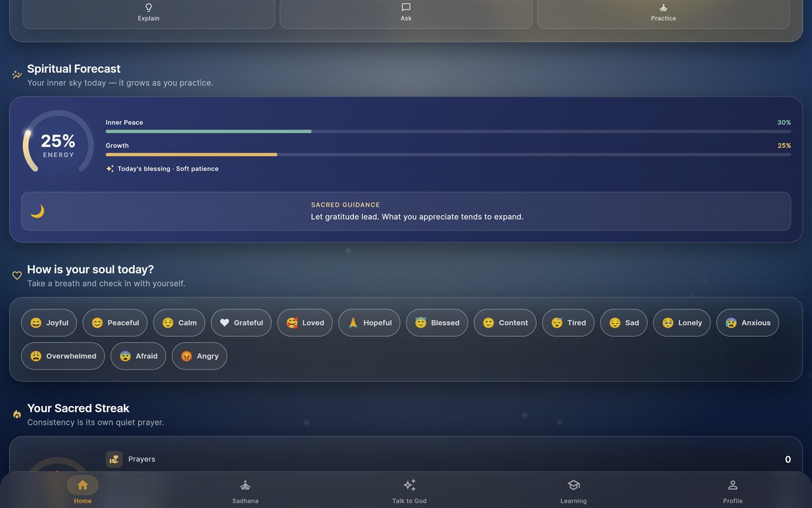The height and width of the screenshot is (508, 812).
Task: Select the Grateful mood chip
Action: point(241,323)
